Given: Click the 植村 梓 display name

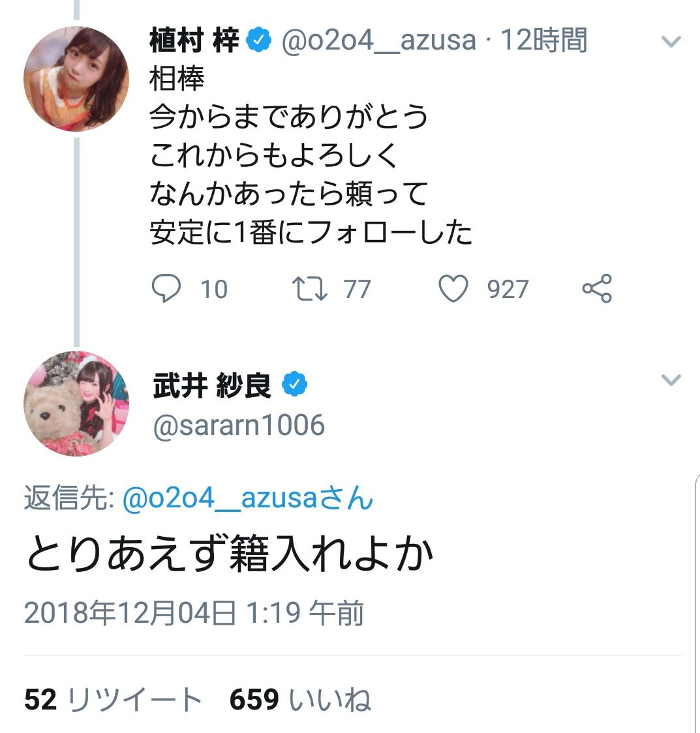Looking at the screenshot, I should click(x=194, y=41).
